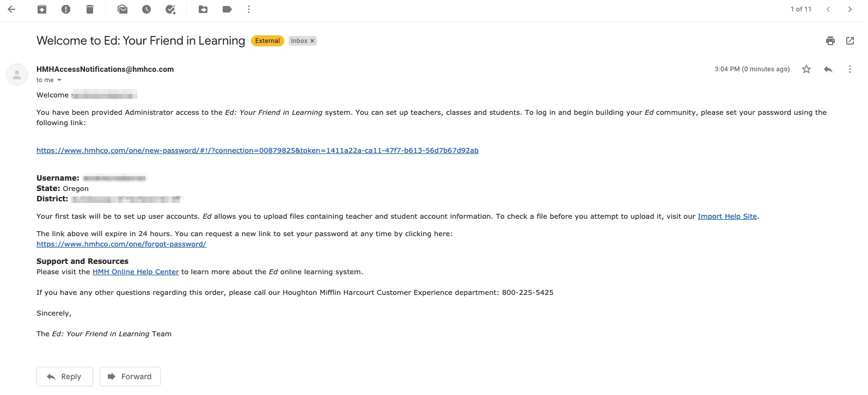Screen dimensions: 868x395
Task: Report the email as spam
Action: click(x=66, y=9)
